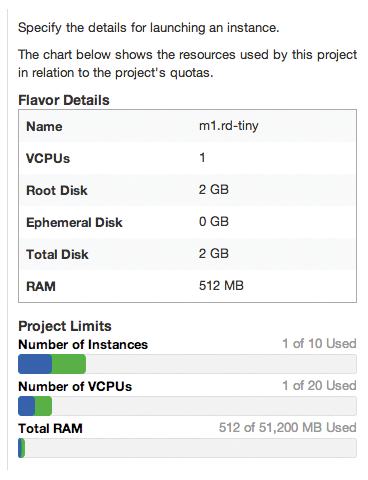Click the Number of Instances progress bar
The width and height of the screenshot is (368, 480).
(187, 364)
